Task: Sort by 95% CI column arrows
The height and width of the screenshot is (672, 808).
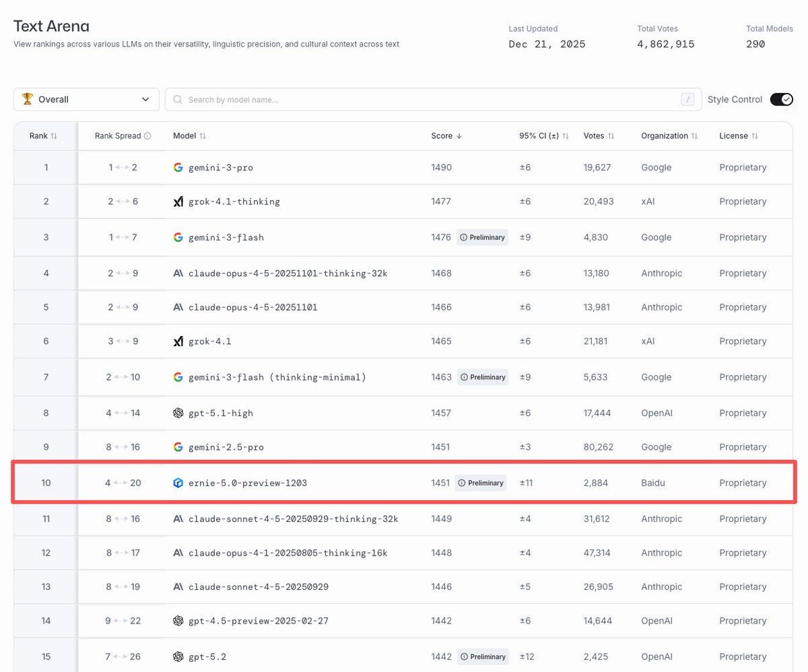Action: [566, 136]
